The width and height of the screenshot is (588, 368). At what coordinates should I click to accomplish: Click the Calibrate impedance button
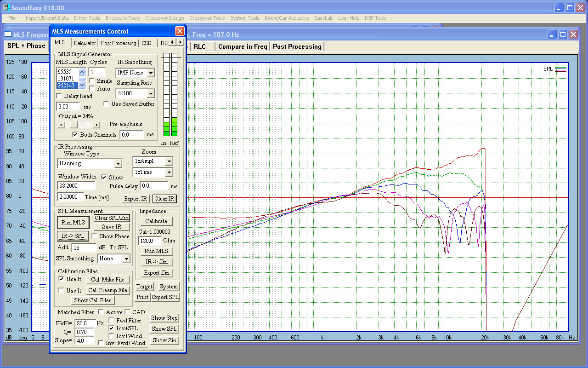[156, 221]
